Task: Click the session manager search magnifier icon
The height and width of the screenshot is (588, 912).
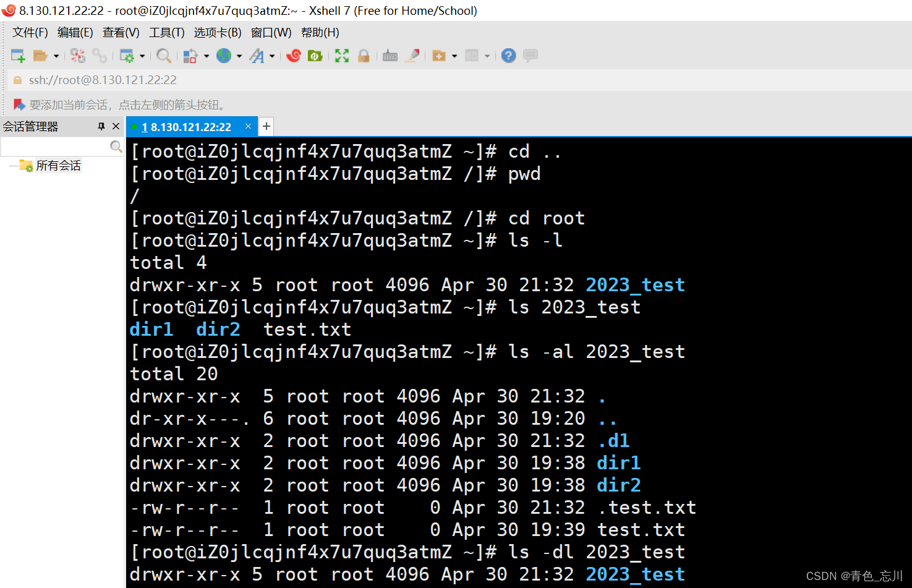Action: [116, 147]
